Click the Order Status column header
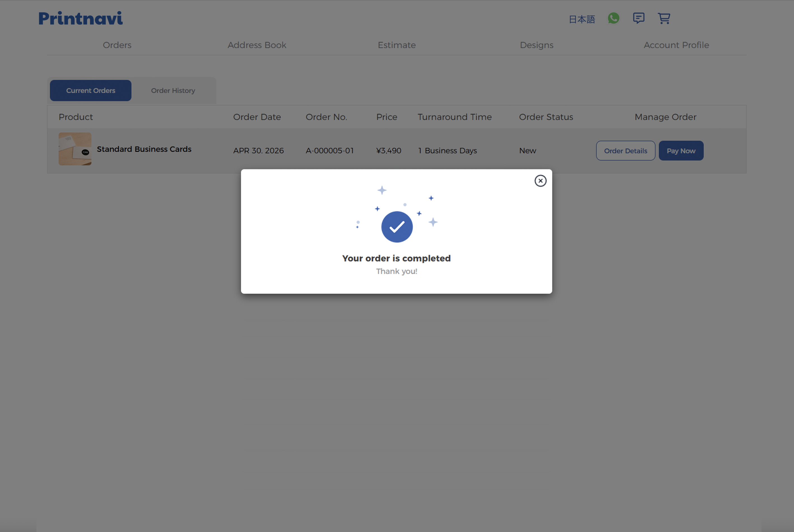Viewport: 794px width, 532px height. point(546,117)
